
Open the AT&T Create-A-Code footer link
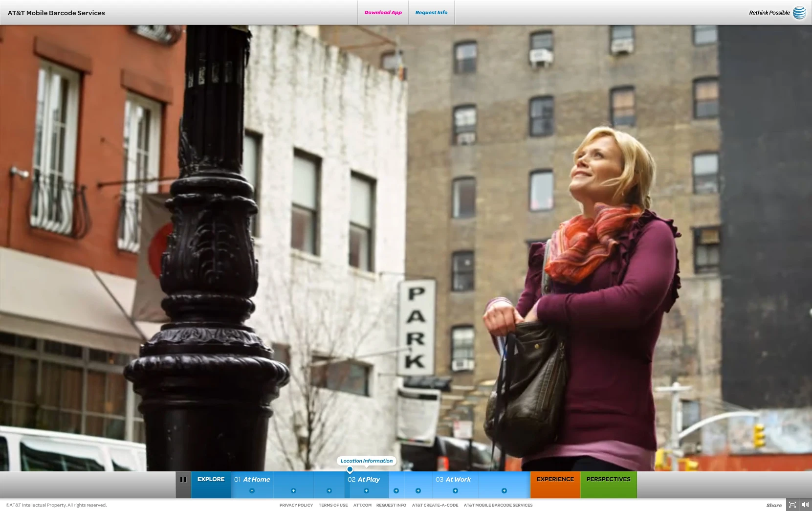click(x=435, y=505)
